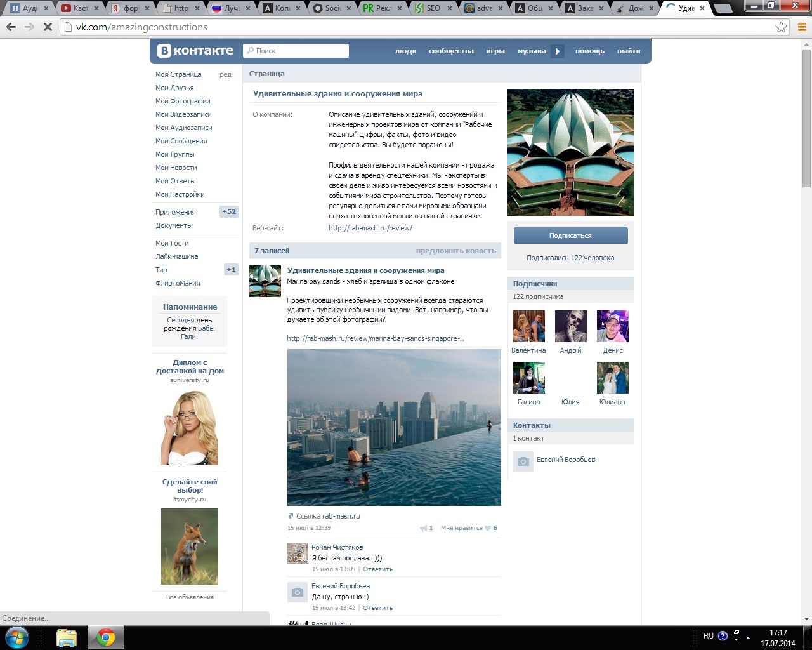
Task: Open the infinity pool photo
Action: coord(394,427)
